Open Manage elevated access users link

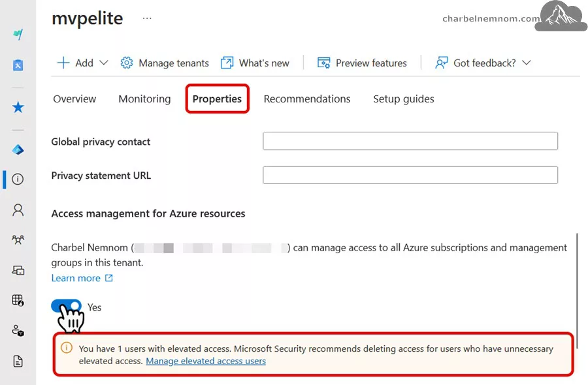(x=206, y=361)
